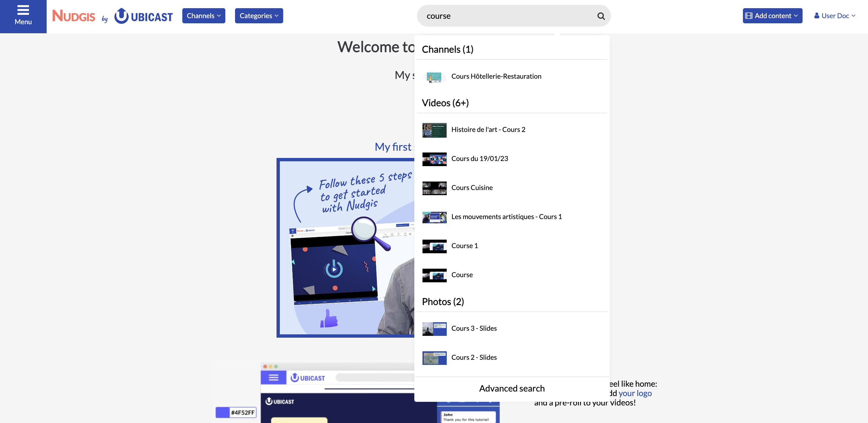Open the hamburger Menu button

23,16
